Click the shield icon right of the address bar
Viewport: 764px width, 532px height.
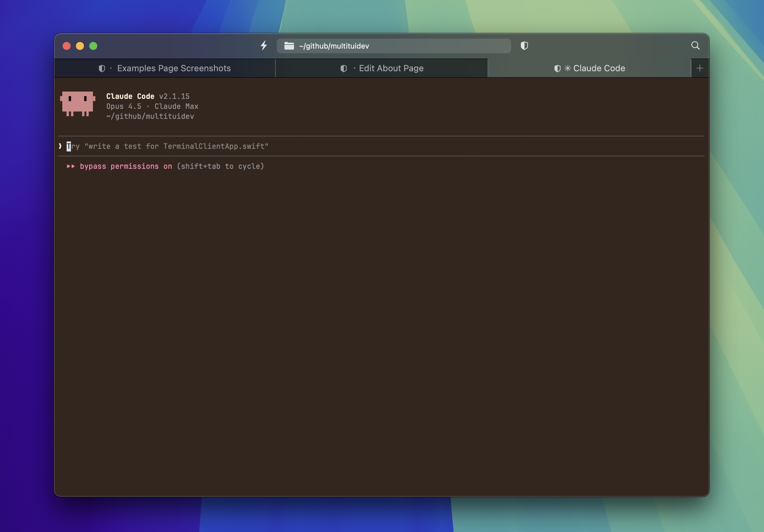click(524, 46)
